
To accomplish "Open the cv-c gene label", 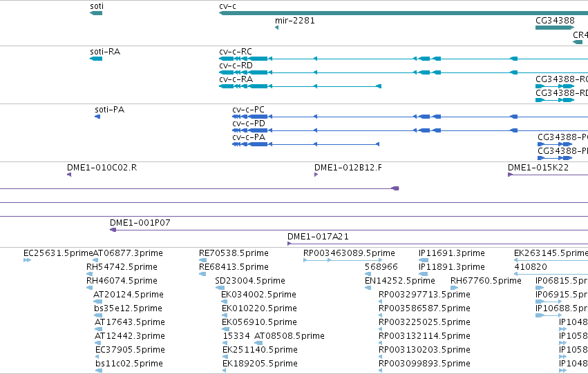I will tap(227, 6).
